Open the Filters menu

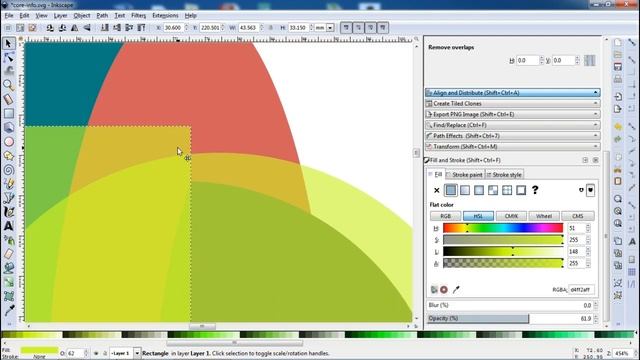[x=138, y=16]
